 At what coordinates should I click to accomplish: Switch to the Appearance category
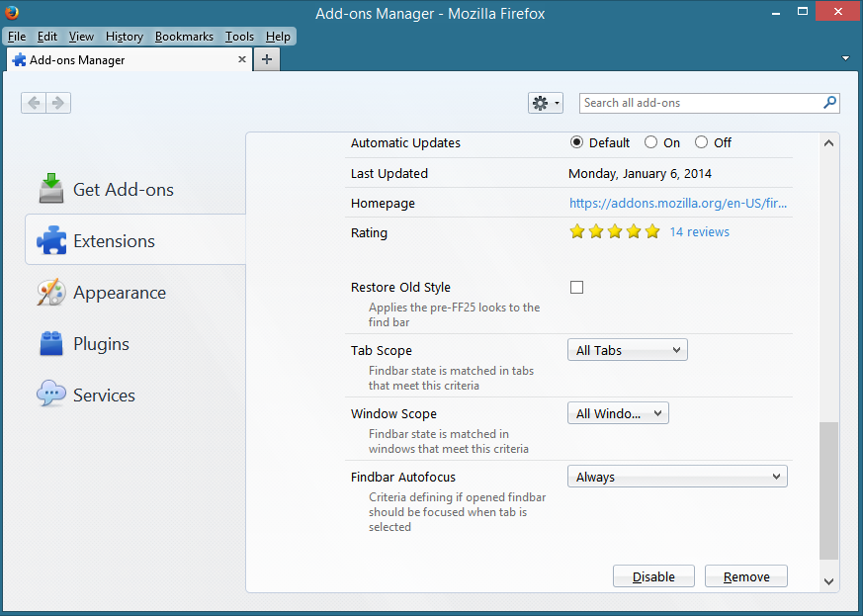coord(135,293)
